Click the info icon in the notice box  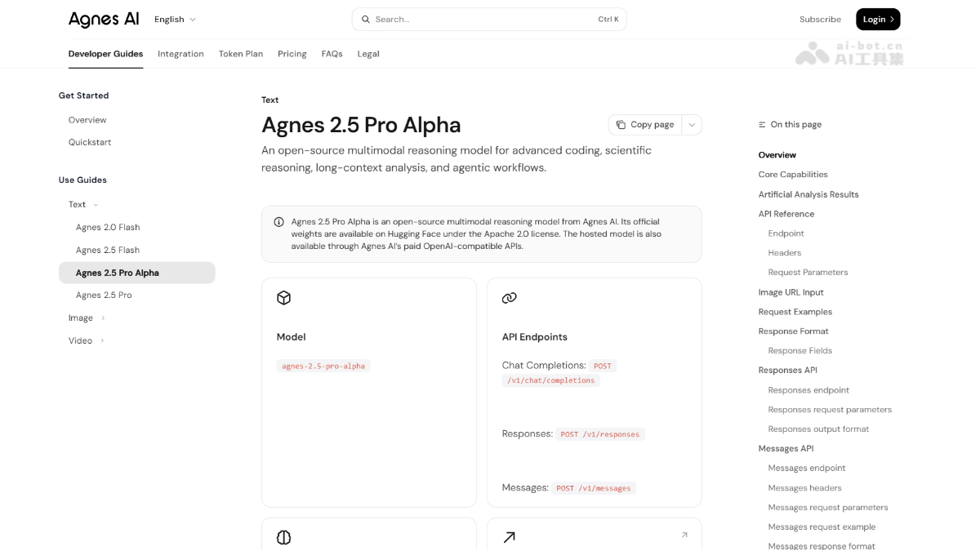click(278, 222)
